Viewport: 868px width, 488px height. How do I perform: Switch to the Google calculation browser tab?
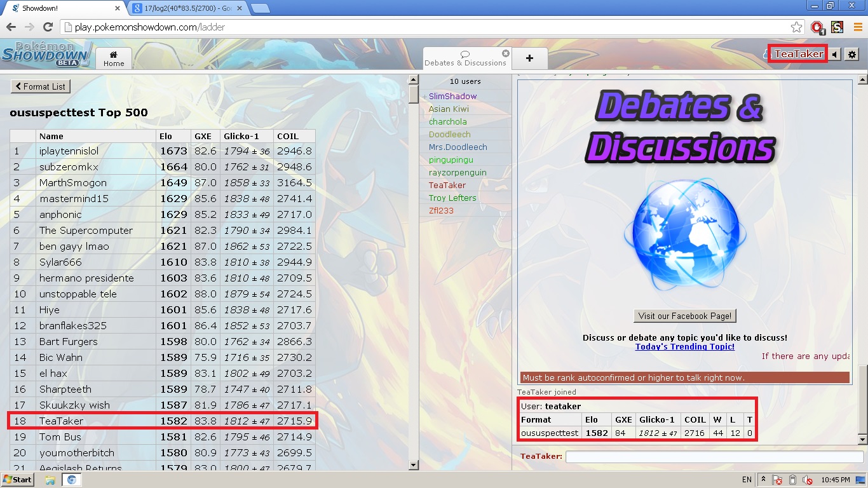187,8
